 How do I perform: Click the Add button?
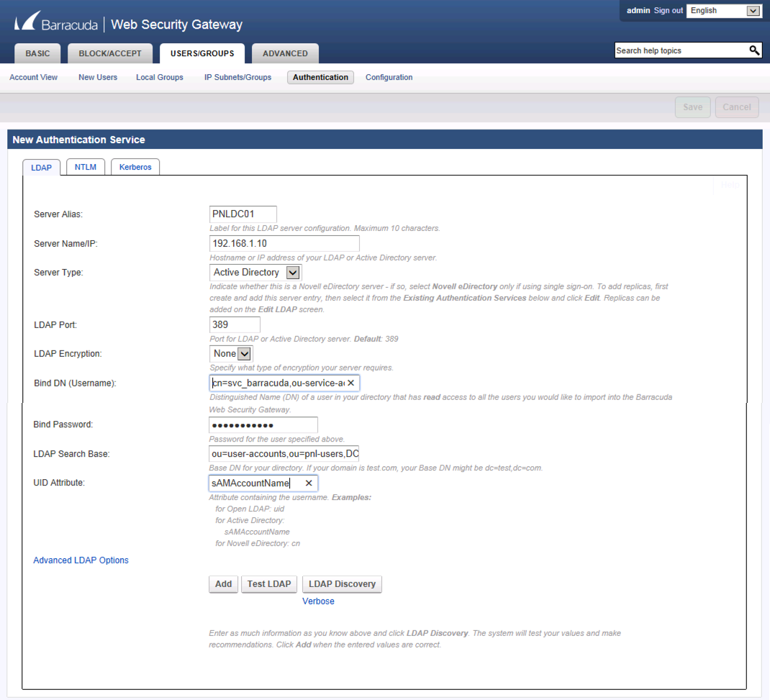click(223, 584)
